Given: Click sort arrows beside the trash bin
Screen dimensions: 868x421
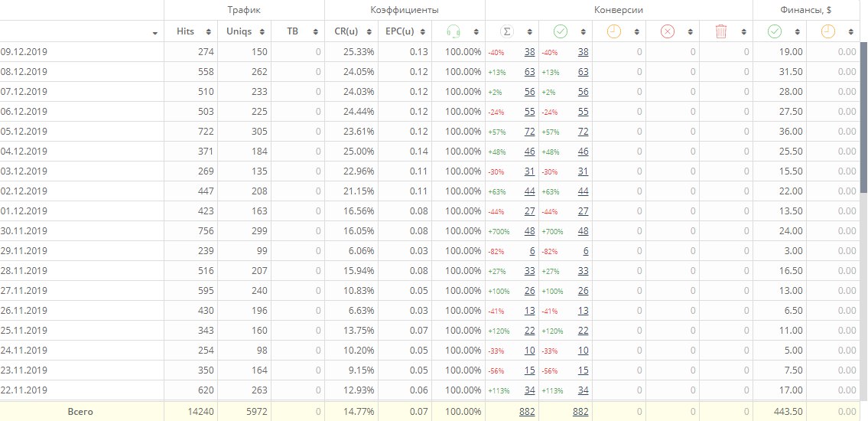Looking at the screenshot, I should tap(744, 32).
